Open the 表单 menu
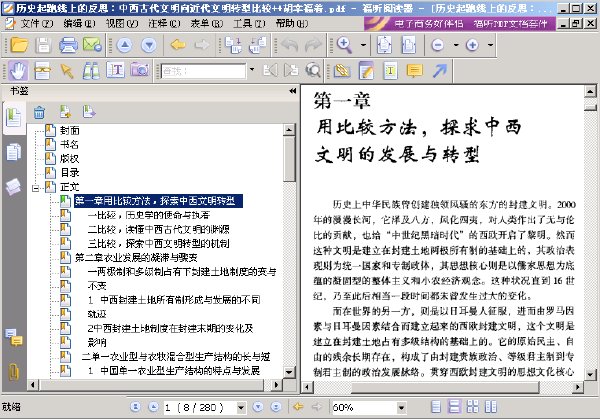This screenshot has height=419, width=600. tap(207, 24)
